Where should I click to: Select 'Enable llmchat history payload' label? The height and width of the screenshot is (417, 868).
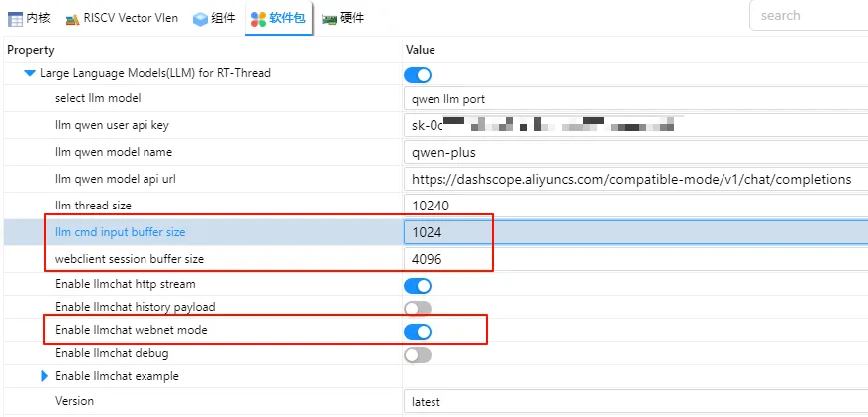coord(136,307)
